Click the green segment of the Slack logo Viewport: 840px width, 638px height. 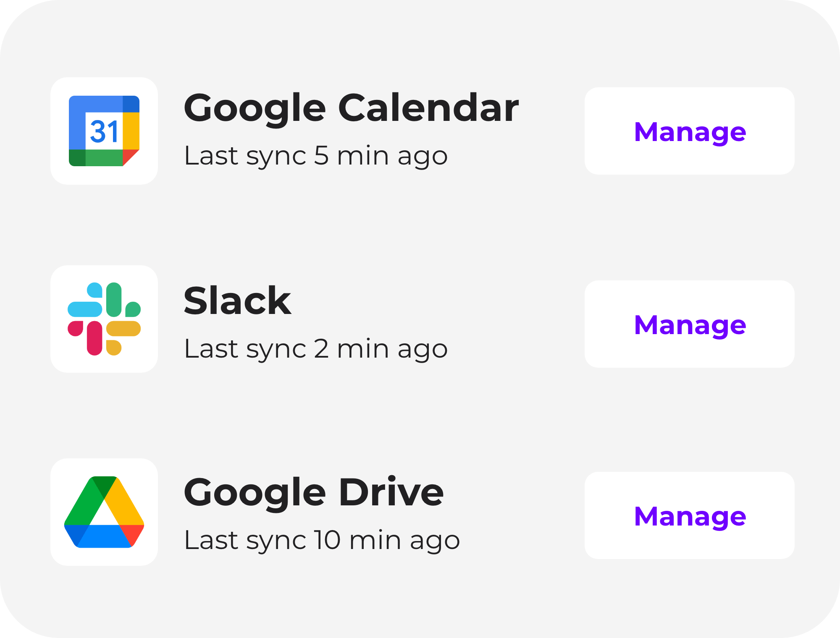(114, 299)
